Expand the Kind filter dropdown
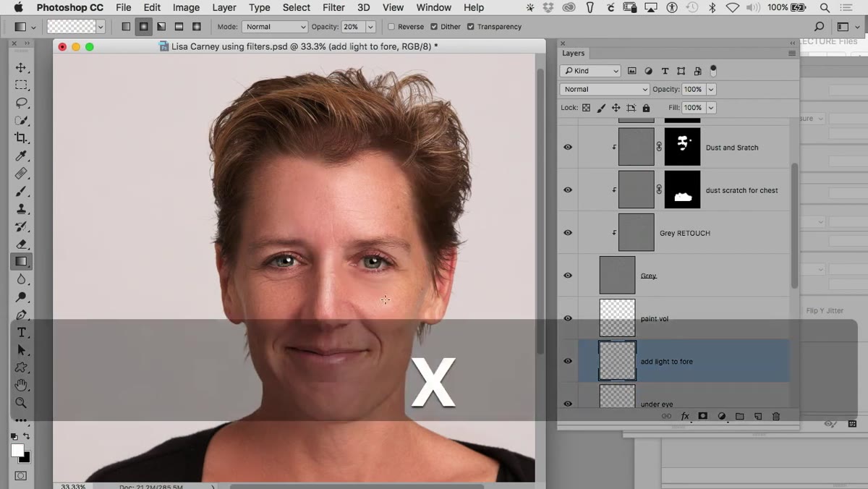The image size is (868, 489). click(590, 71)
